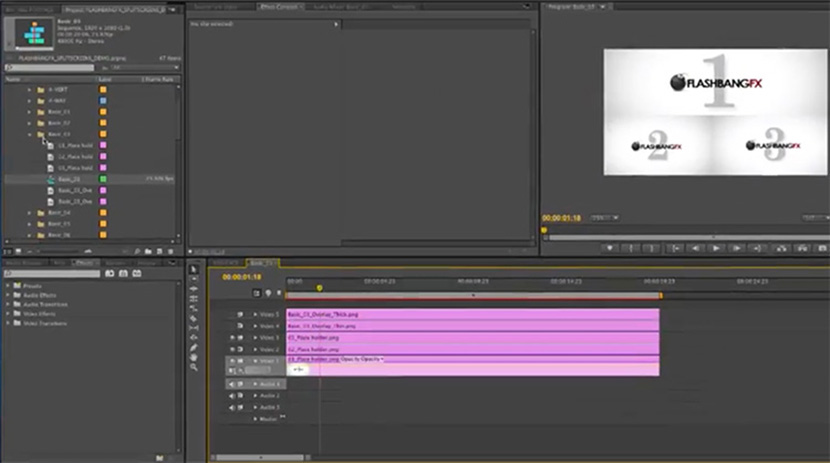The image size is (830, 463).
Task: Click New Item icon in Project panel
Action: click(159, 251)
